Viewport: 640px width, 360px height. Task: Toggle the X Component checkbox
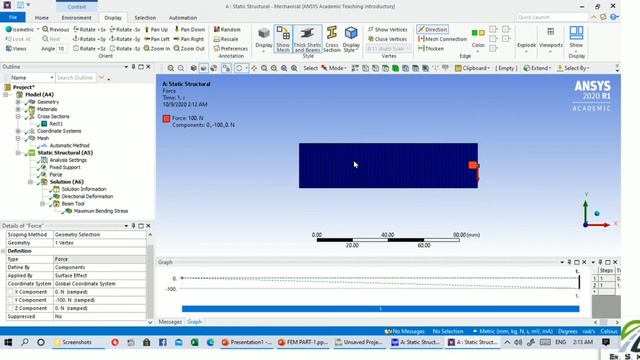click(x=11, y=292)
